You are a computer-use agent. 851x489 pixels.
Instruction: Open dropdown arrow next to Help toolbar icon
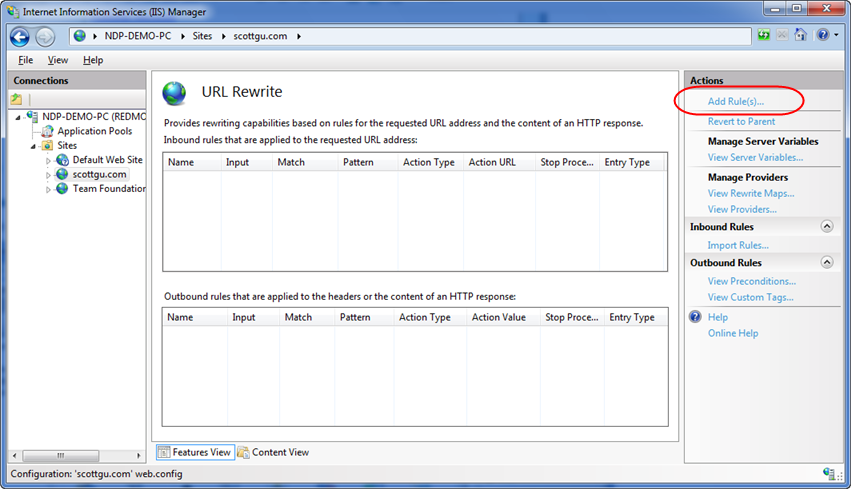[x=836, y=35]
